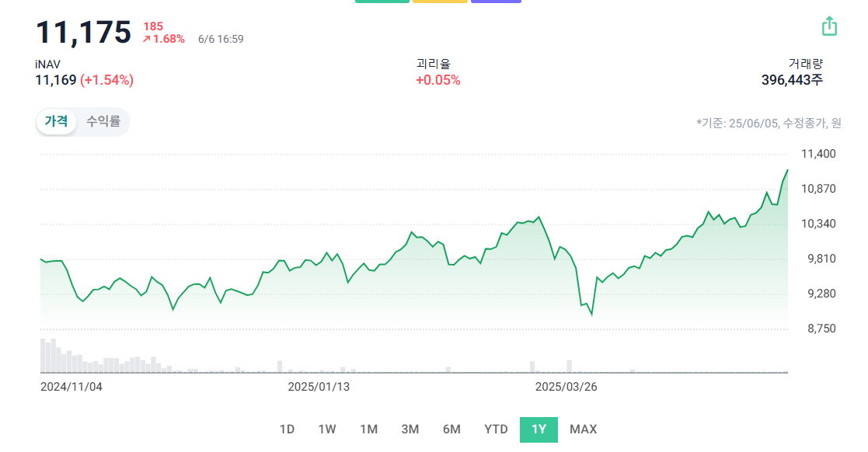Click the highlighted 1Y period button
The height and width of the screenshot is (452, 868).
click(539, 429)
